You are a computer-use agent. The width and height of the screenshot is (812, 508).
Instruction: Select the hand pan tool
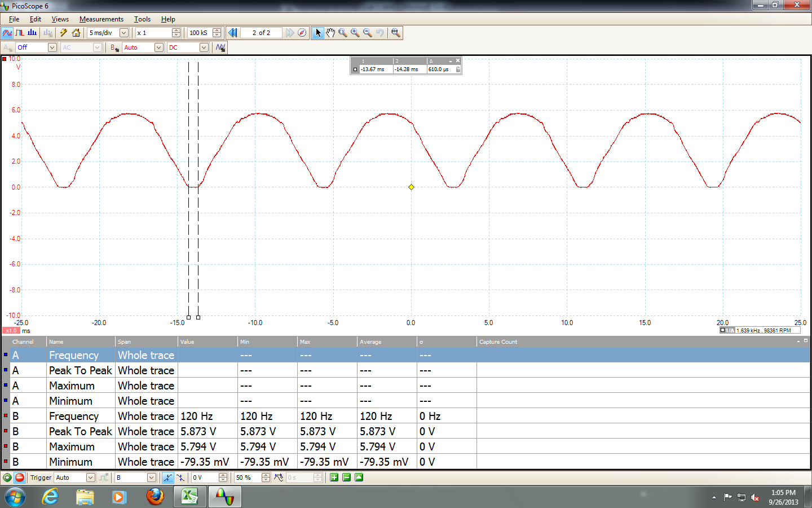point(330,33)
